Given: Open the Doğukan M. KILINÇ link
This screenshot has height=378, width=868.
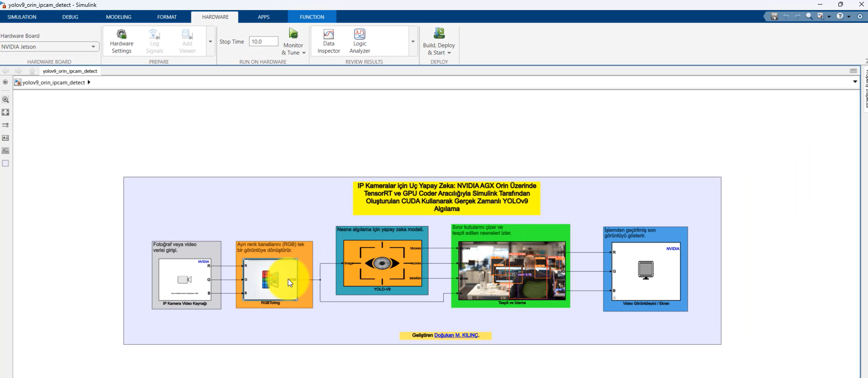Looking at the screenshot, I should click(x=456, y=335).
